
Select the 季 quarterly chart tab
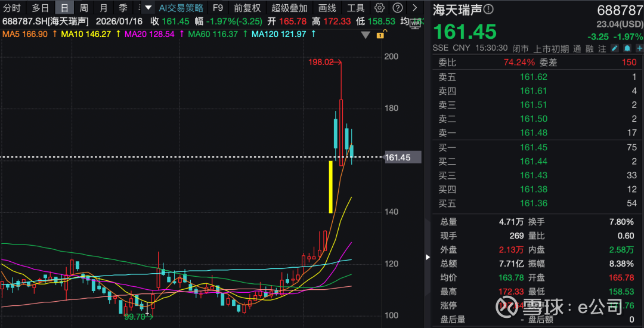[123, 8]
